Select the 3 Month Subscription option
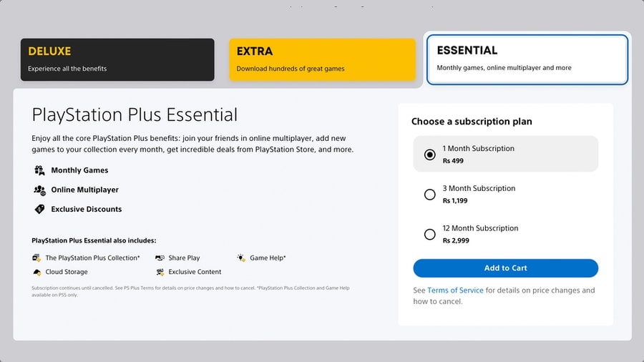Image resolution: width=644 pixels, height=362 pixels. 429,194
